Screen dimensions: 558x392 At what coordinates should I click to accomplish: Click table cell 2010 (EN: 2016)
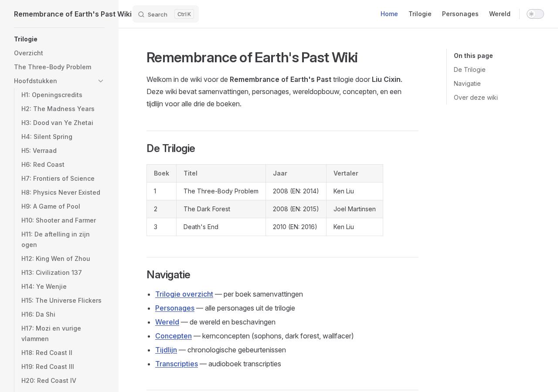(x=296, y=227)
